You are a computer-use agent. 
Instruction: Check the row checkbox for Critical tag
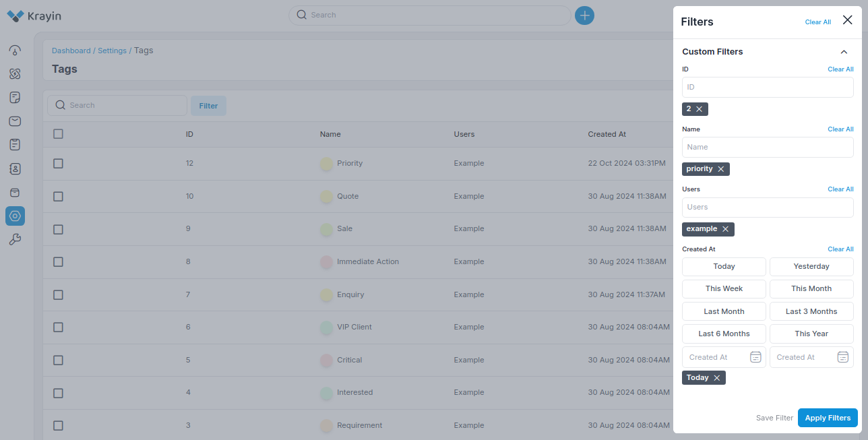(x=58, y=360)
